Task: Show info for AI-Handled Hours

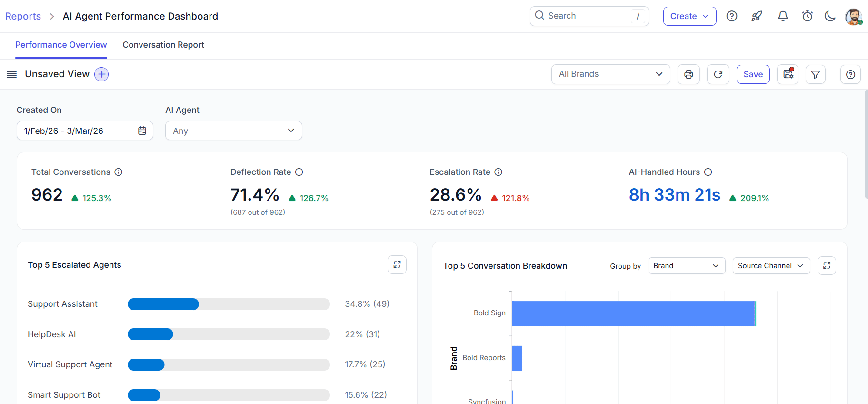Action: [708, 172]
